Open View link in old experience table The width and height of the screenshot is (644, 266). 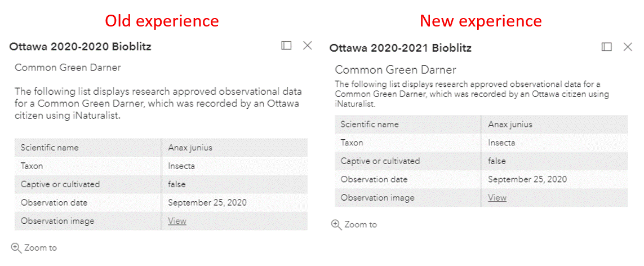coord(177,221)
